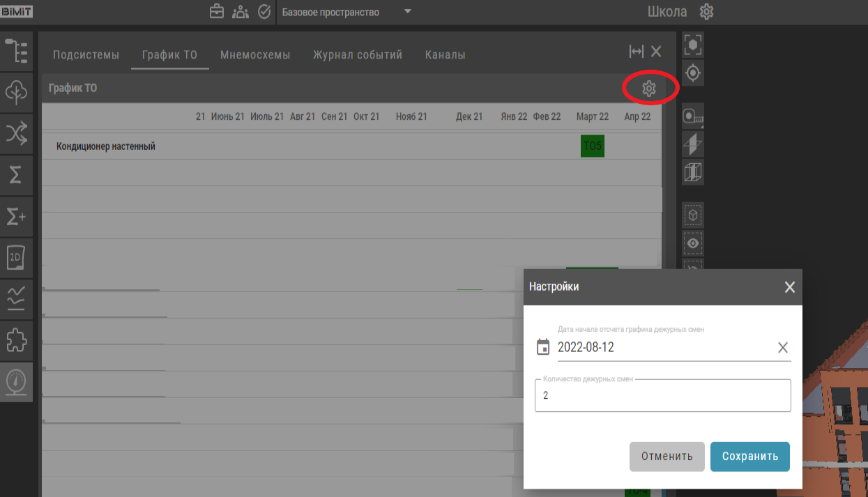
Task: Switch to the Мнемосхемы tab
Action: tap(255, 55)
